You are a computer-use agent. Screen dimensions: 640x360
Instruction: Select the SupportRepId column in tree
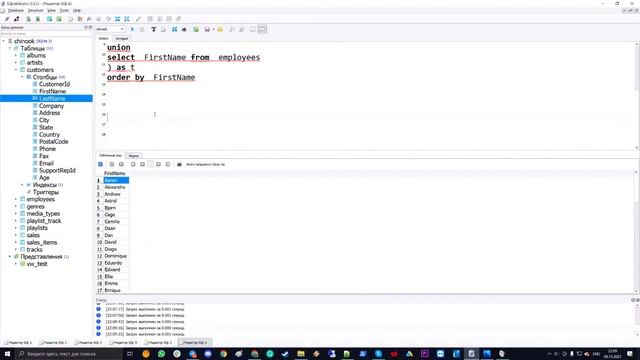click(x=57, y=170)
